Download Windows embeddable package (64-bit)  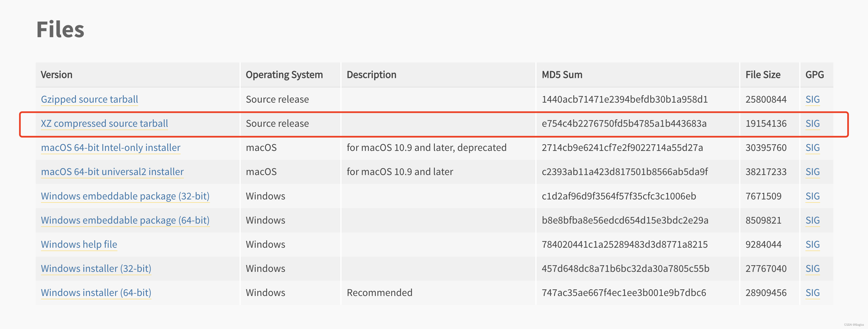pyautogui.click(x=125, y=220)
